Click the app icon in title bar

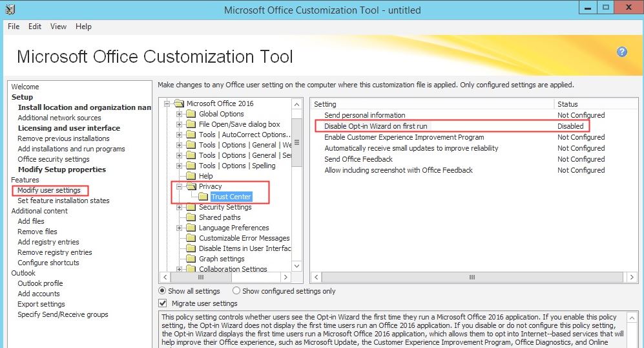point(10,10)
